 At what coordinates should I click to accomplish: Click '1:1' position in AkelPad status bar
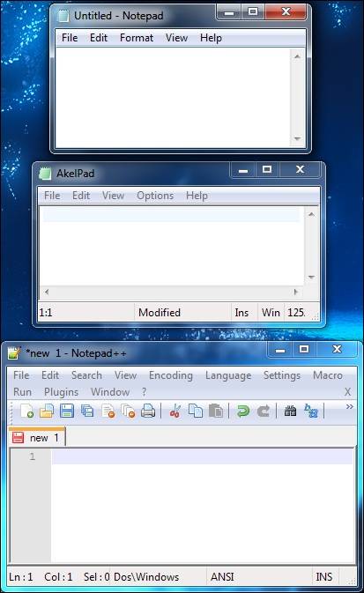pos(46,313)
